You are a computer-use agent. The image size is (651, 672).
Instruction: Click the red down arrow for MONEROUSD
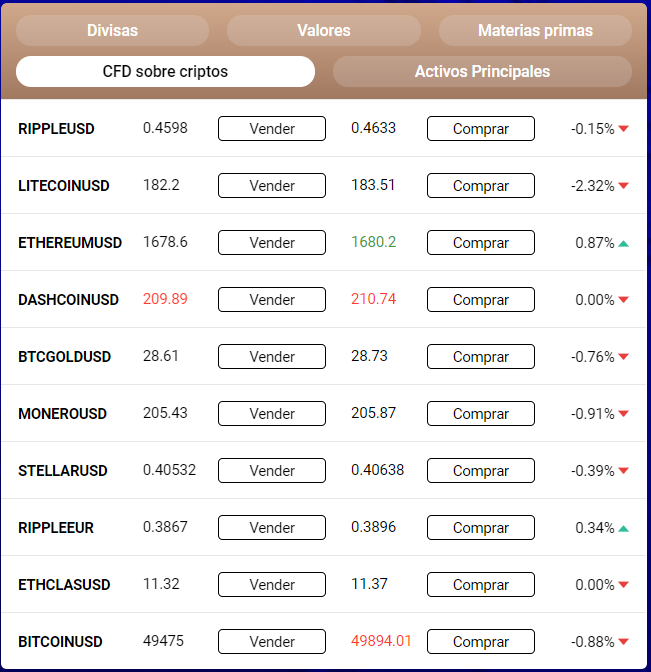click(623, 414)
